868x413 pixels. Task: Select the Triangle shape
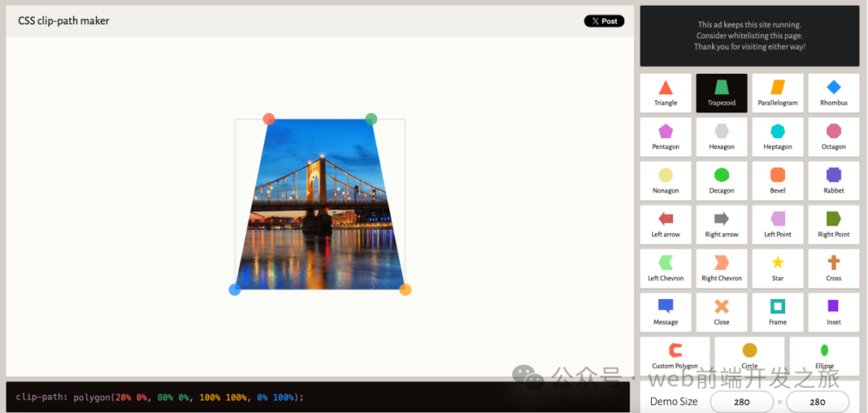tap(665, 92)
